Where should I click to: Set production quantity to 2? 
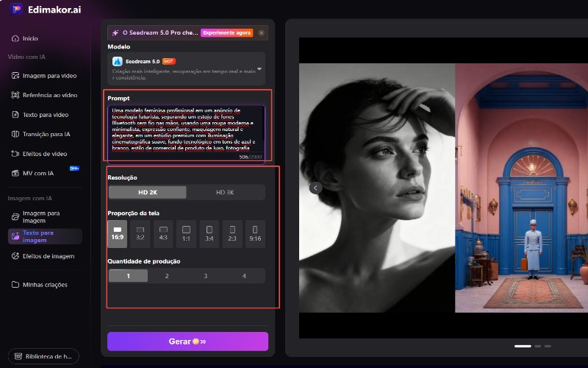(x=167, y=276)
